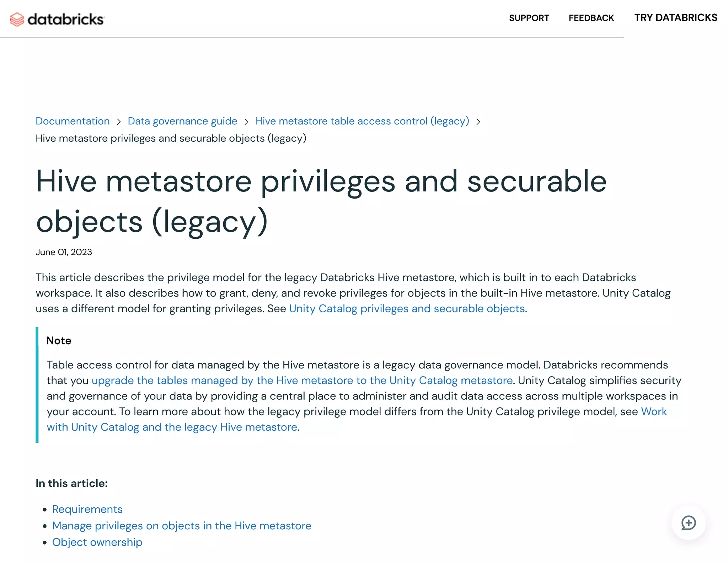Open Data governance guide breadcrumb
Viewport: 728px width, 562px height.
182,121
